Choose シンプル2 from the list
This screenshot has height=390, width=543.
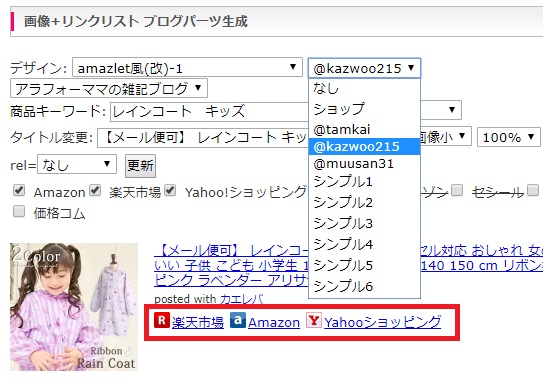(364, 202)
